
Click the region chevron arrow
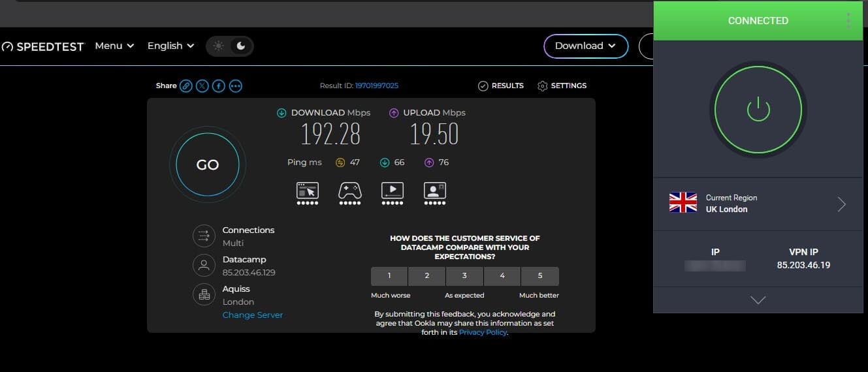point(842,204)
